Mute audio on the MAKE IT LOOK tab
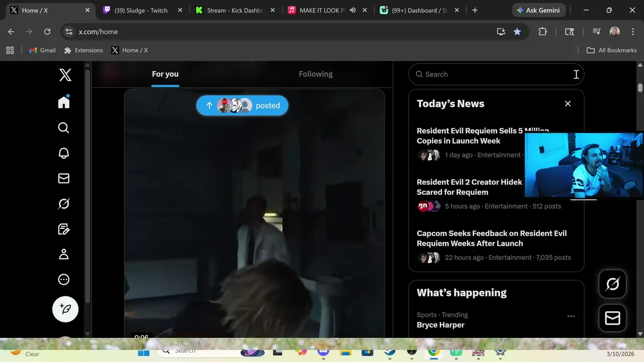This screenshot has width=644, height=362. [353, 10]
